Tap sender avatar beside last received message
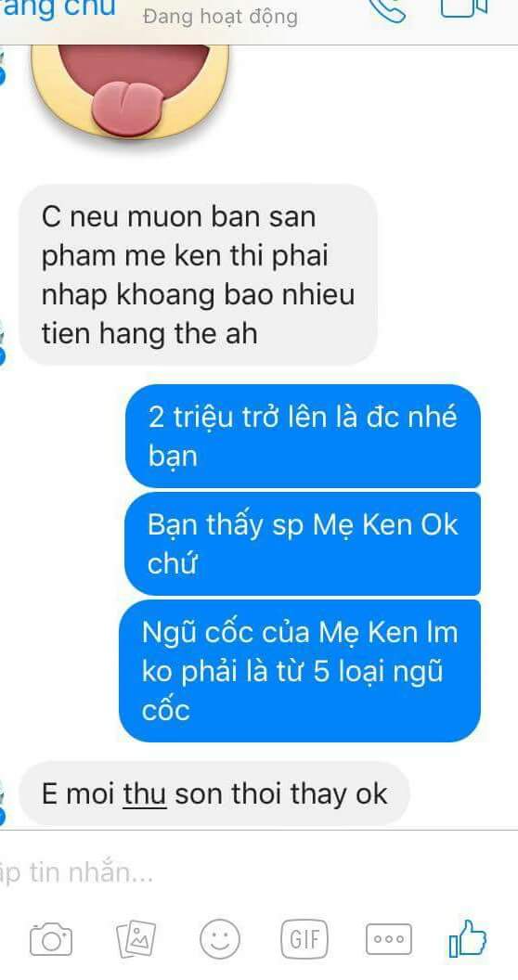Viewport: 518px width, 980px height. click(3, 804)
